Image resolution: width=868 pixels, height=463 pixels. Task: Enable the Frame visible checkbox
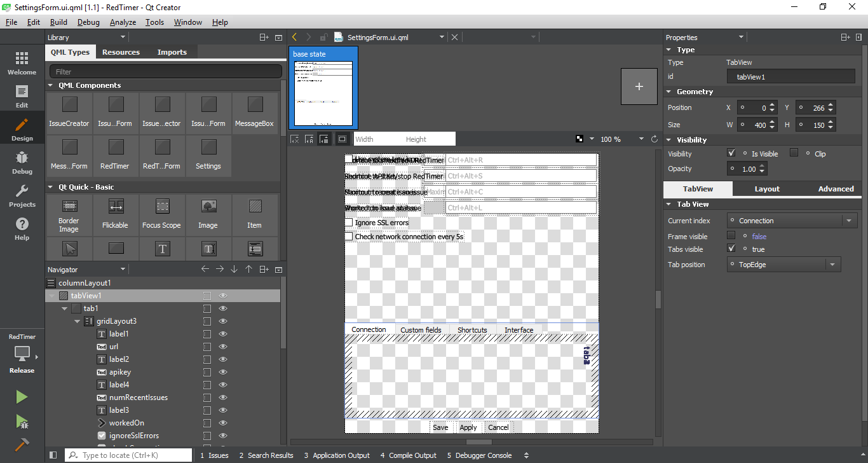[x=731, y=236]
